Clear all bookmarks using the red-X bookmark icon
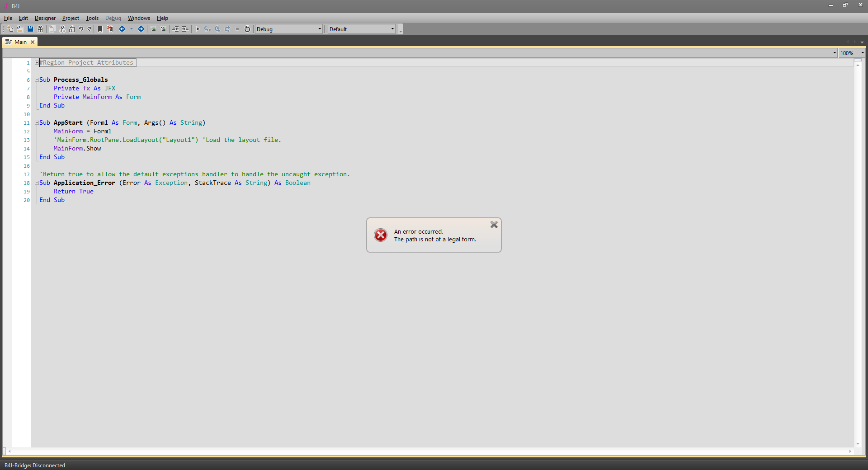 (110, 29)
